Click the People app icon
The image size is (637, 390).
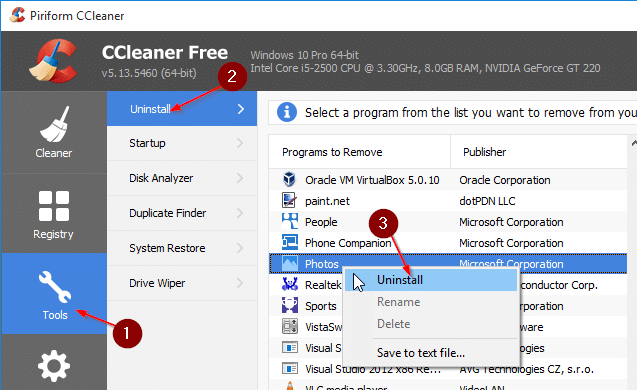[x=290, y=221]
